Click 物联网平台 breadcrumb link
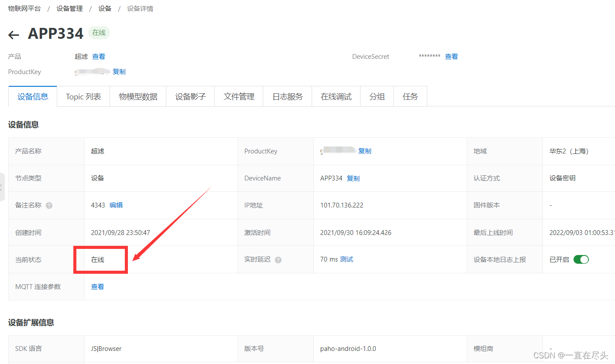 24,8
